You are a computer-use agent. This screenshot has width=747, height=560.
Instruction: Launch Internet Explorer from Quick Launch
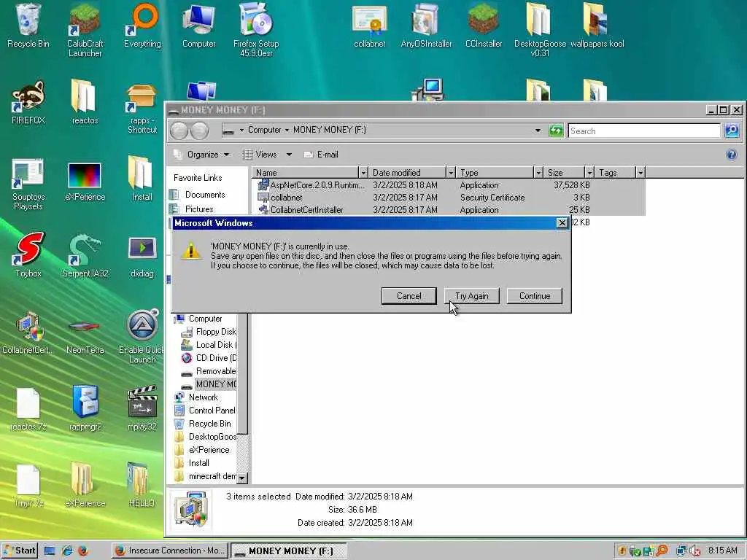point(66,551)
